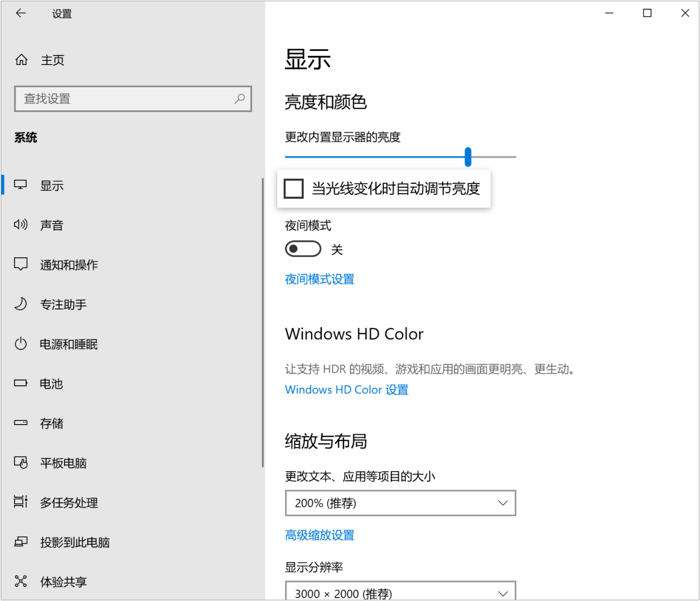Click the 平板电脑 tablet icon
Viewport: 700px width, 601px height.
tap(20, 462)
